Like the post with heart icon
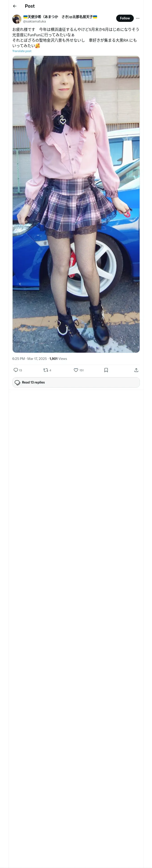The height and width of the screenshot is (868, 152). (76, 370)
